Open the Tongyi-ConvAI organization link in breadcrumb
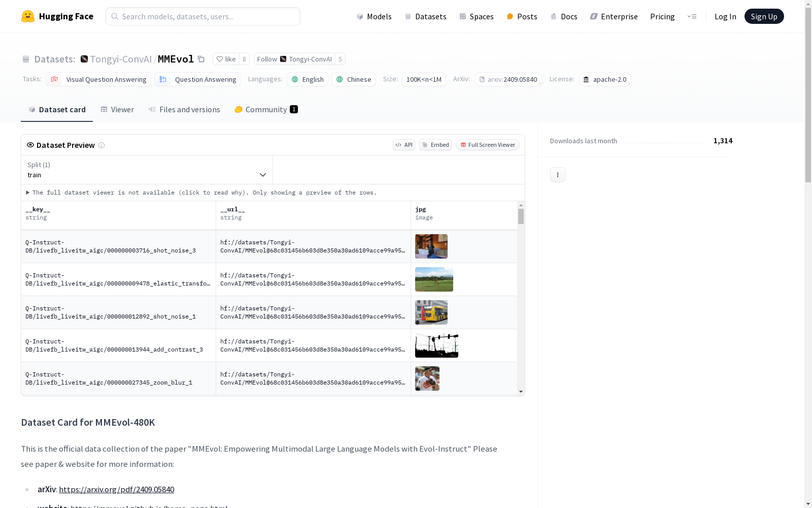 pos(121,59)
